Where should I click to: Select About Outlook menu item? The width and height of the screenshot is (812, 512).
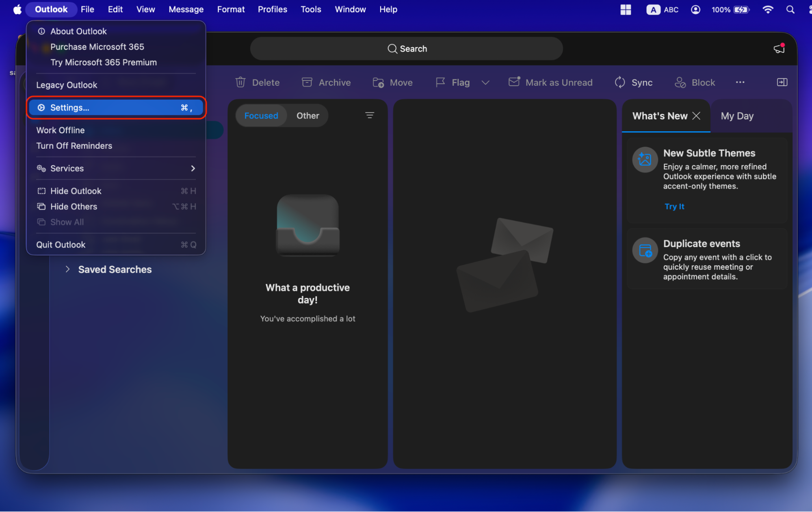pyautogui.click(x=116, y=31)
